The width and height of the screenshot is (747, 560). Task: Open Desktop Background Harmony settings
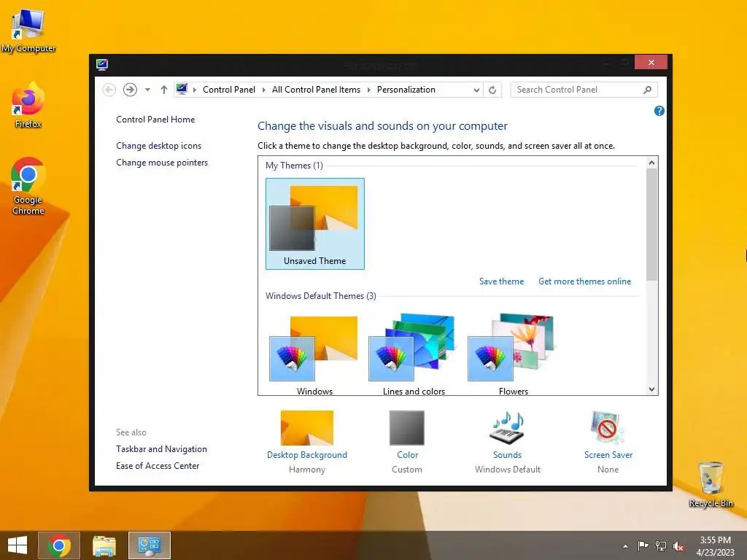[x=307, y=442]
